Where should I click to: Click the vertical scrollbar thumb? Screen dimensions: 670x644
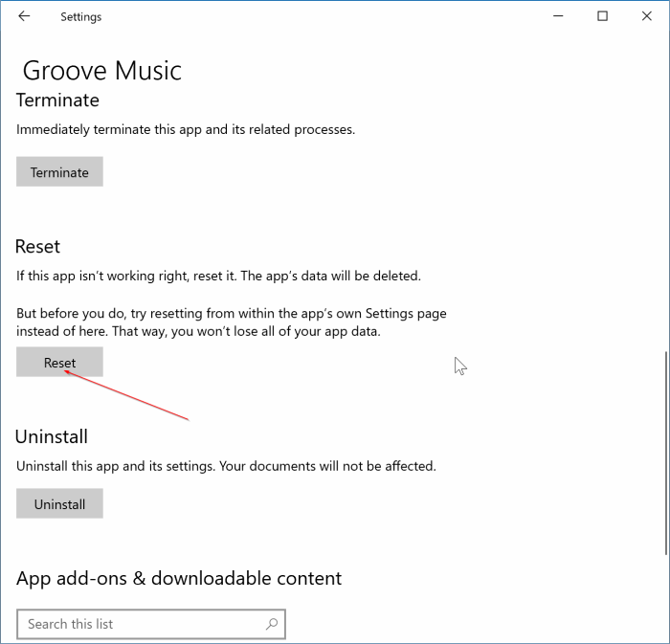[x=666, y=453]
